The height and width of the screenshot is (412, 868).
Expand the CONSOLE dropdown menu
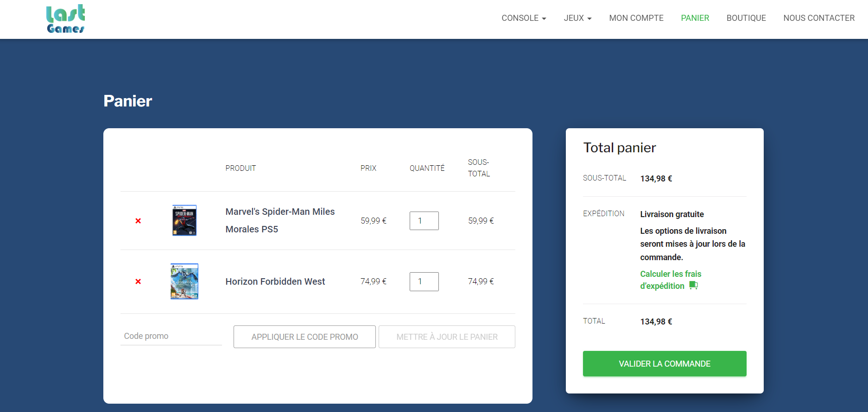(x=524, y=18)
